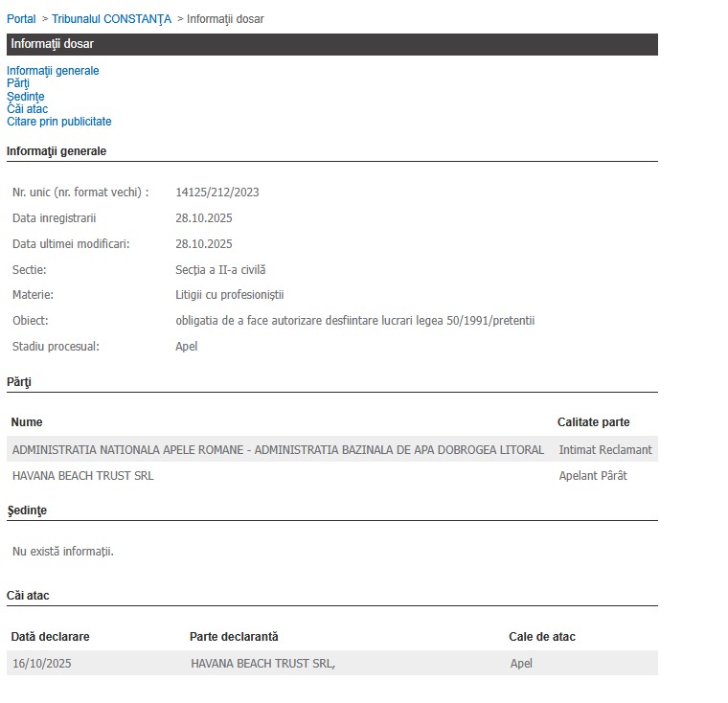The width and height of the screenshot is (728, 703).
Task: Click the Părți navigation link at top
Action: [x=18, y=83]
